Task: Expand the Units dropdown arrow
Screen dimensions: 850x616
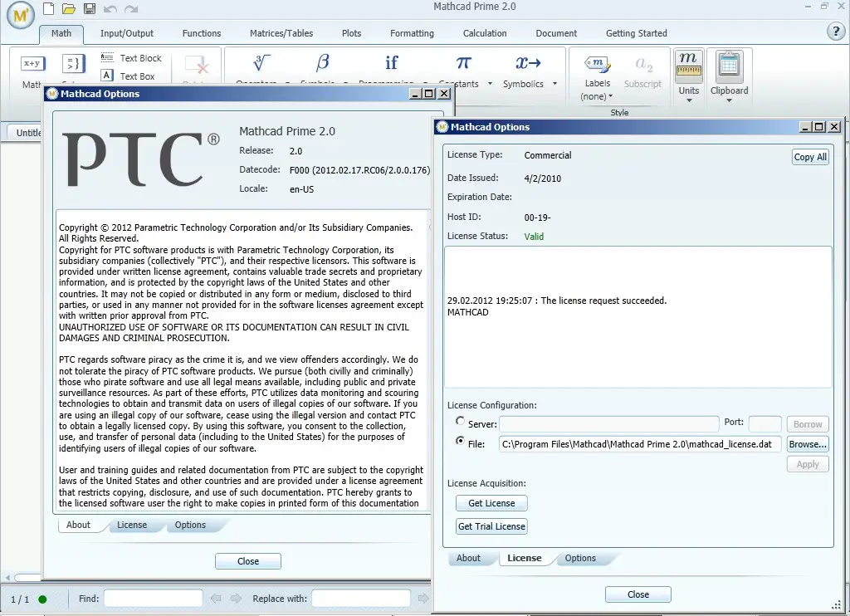Action: [689, 100]
